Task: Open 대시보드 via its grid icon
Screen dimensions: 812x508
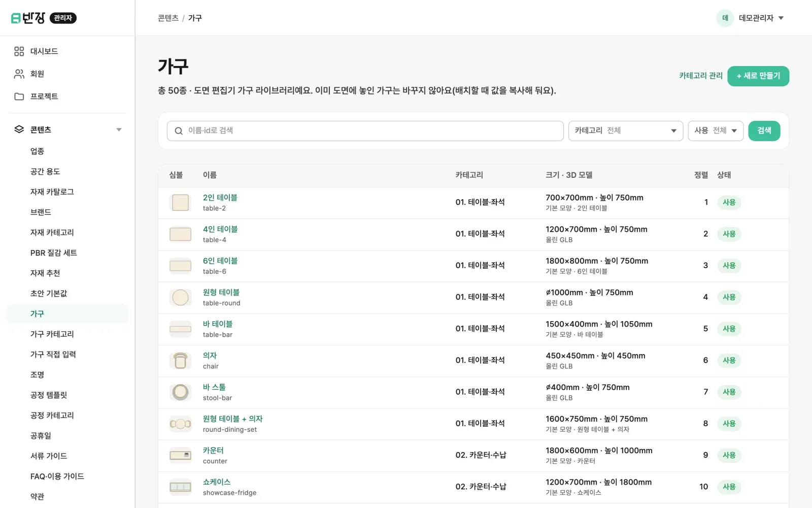Action: (x=19, y=51)
